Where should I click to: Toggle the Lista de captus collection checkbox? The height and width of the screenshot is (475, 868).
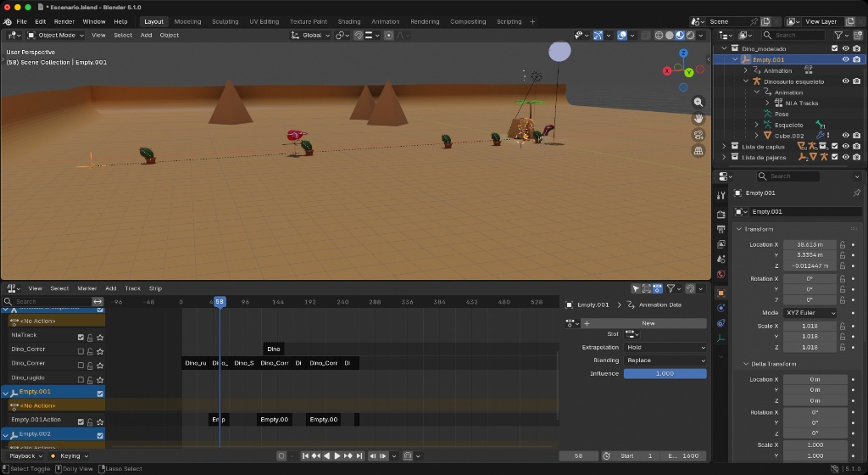pyautogui.click(x=834, y=147)
